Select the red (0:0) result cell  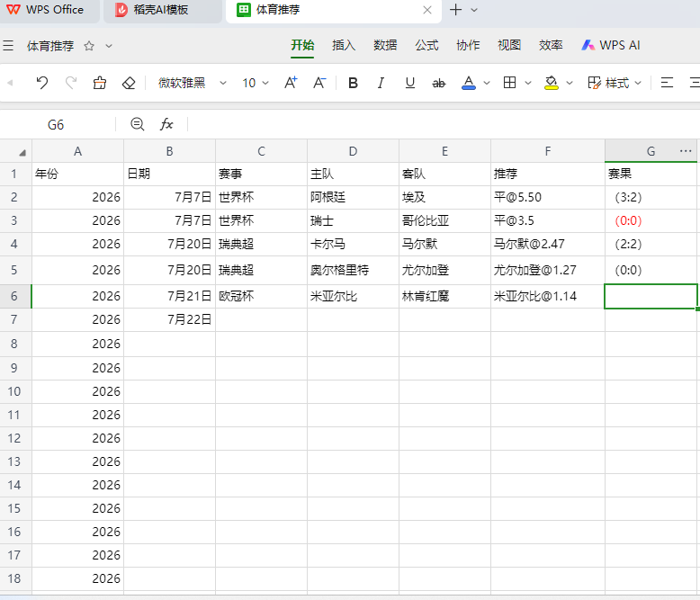651,220
